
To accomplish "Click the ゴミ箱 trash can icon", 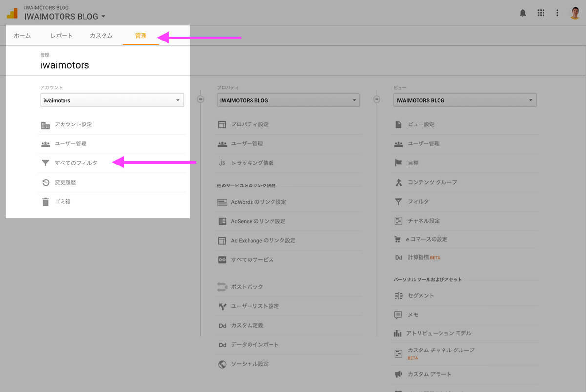I will pos(45,202).
